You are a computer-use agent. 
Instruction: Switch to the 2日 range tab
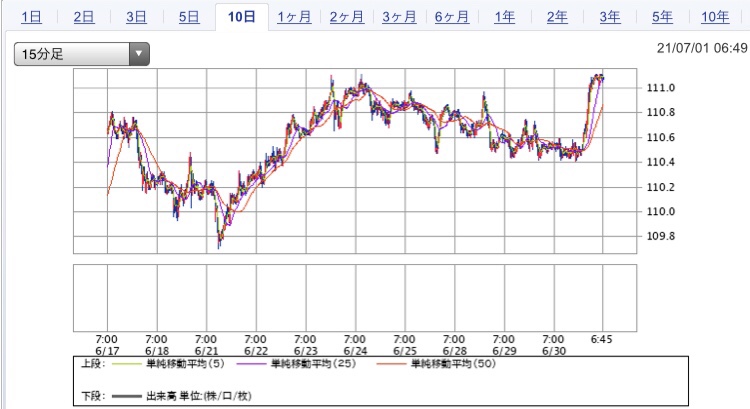click(84, 17)
